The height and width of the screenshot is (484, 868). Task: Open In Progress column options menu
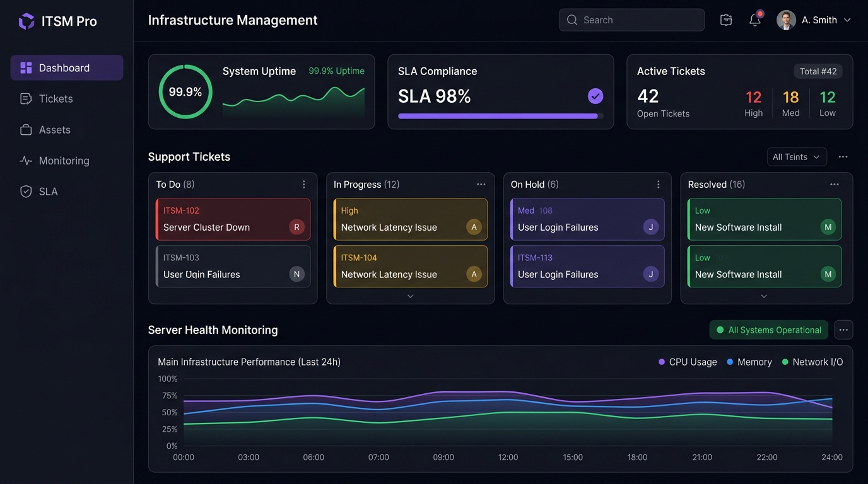(481, 185)
